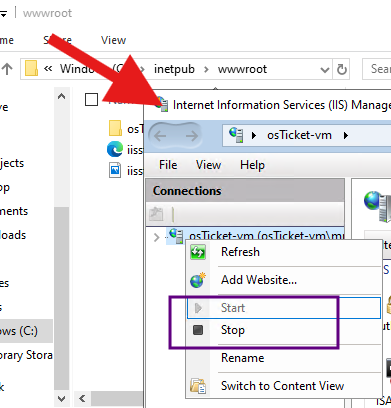Expand the osTicket-vm tree node

156,237
